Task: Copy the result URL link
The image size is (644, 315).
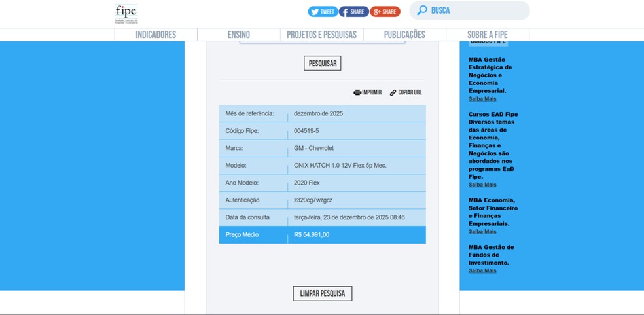Action: click(x=406, y=92)
